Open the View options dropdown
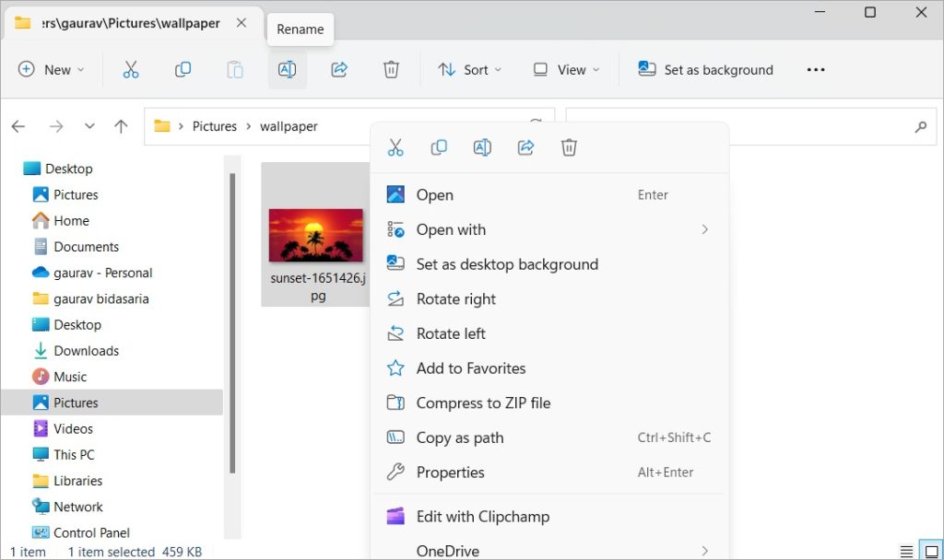944x560 pixels. tap(566, 70)
